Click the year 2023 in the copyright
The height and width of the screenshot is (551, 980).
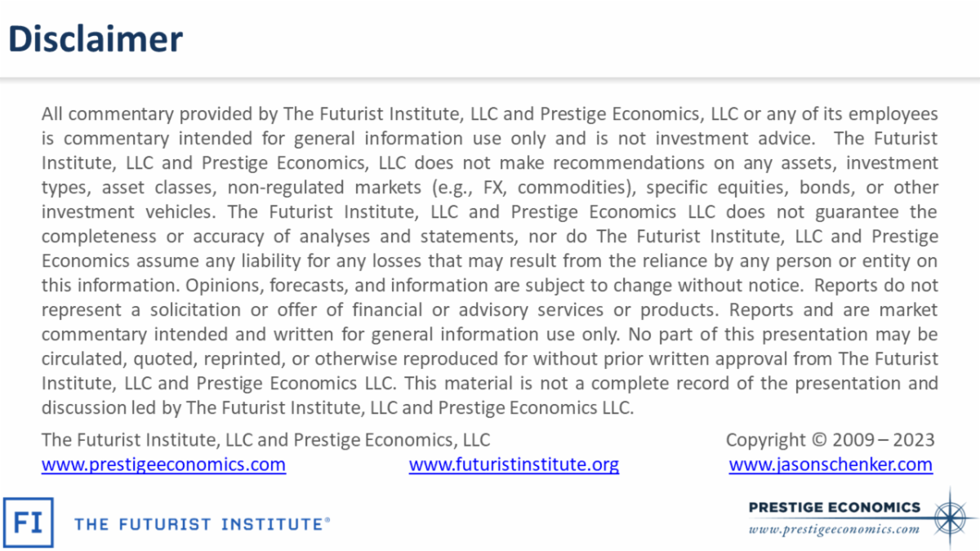point(913,440)
